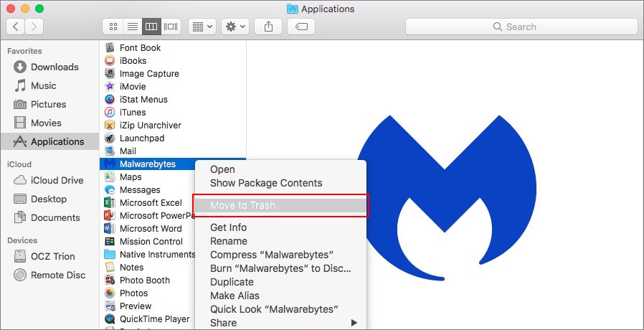The height and width of the screenshot is (330, 644).
Task: Select iMovie in the applications list
Action: pyautogui.click(x=173, y=87)
